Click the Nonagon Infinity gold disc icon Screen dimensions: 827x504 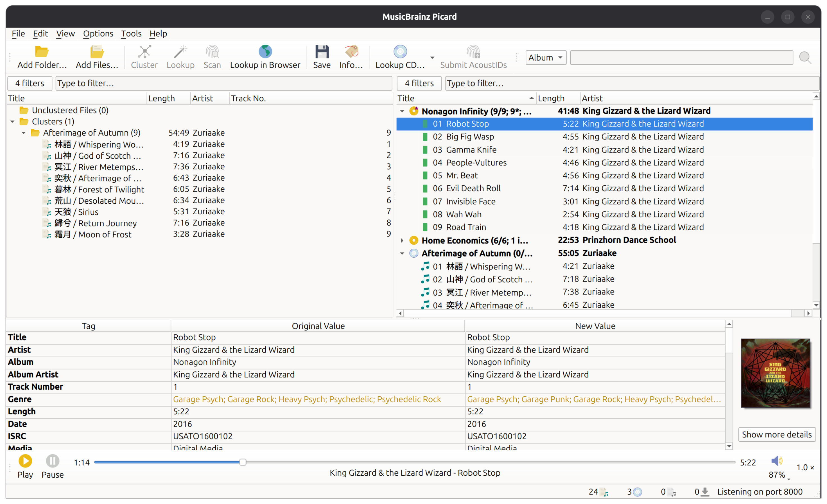pos(414,111)
